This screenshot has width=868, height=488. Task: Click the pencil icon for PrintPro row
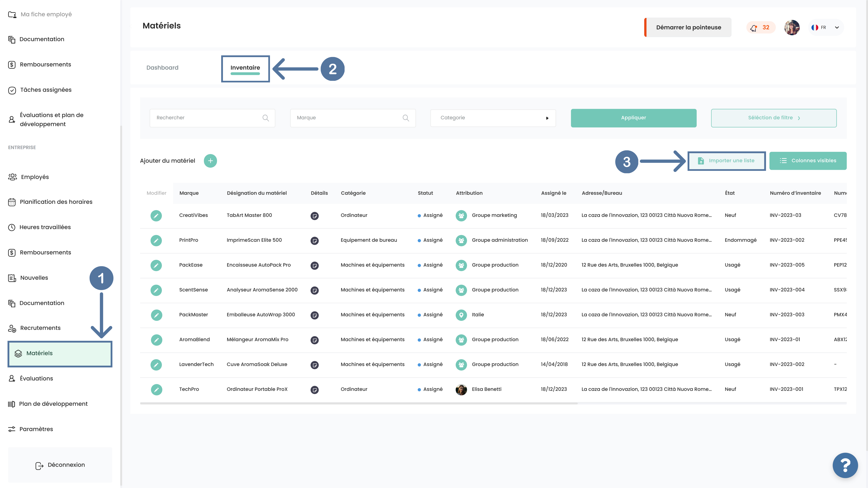[x=156, y=240]
